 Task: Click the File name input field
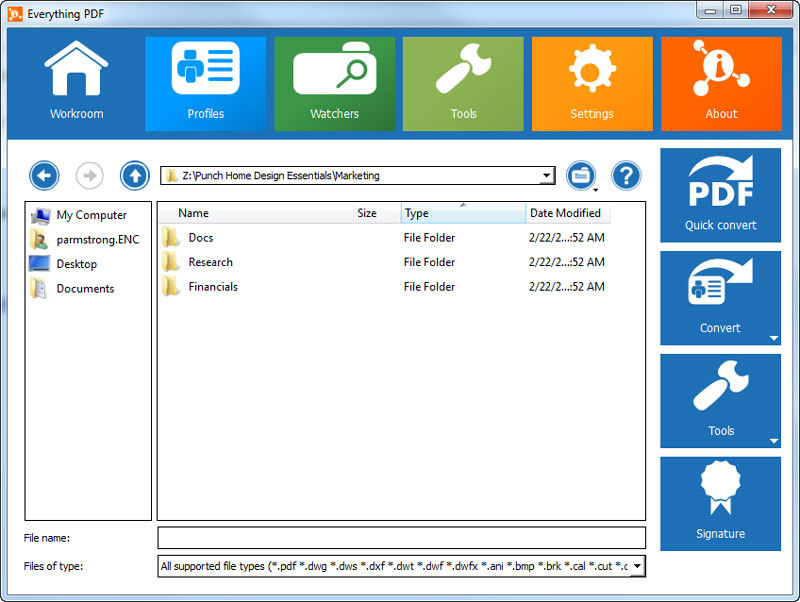402,538
